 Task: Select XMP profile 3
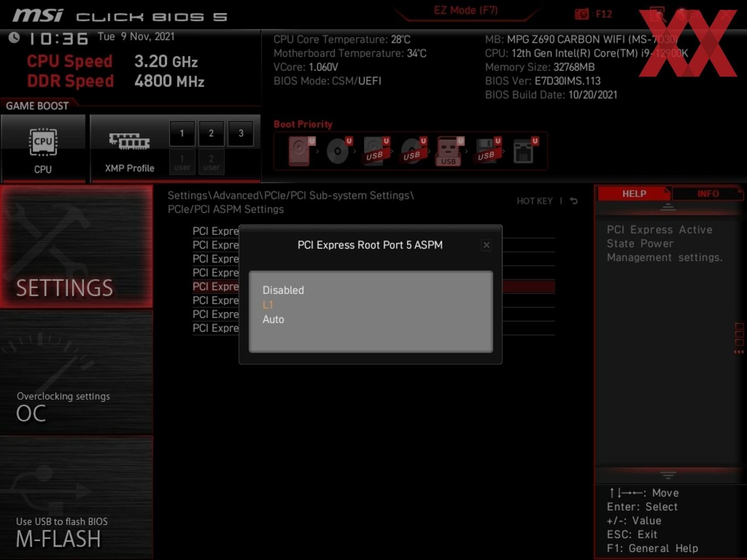(241, 133)
